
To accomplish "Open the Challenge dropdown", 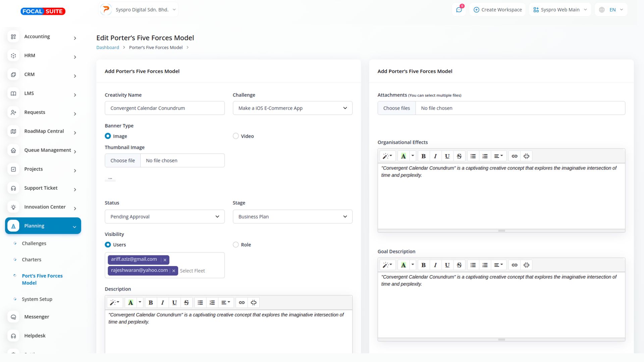I will point(292,108).
